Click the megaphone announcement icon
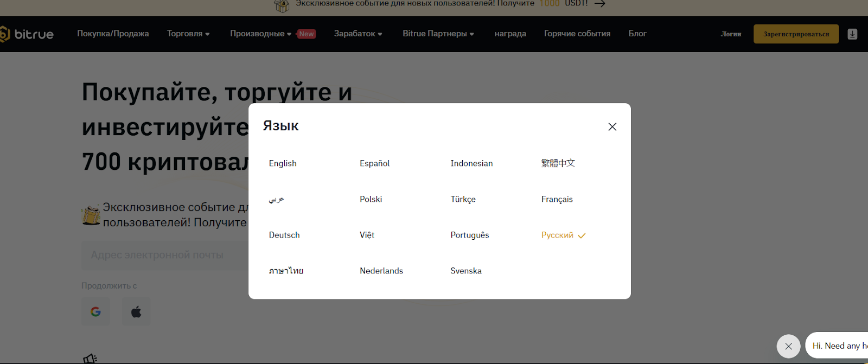Viewport: 868px width, 364px height. [90, 359]
